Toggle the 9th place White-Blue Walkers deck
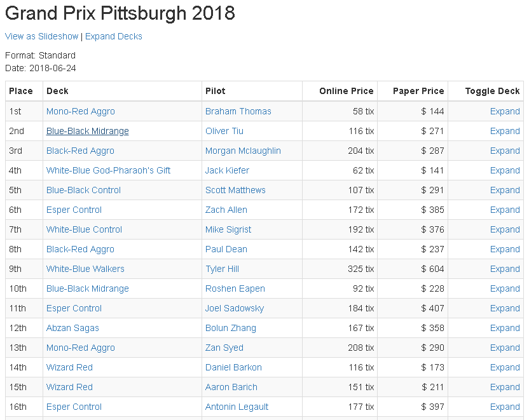Image resolution: width=529 pixels, height=420 pixels. tap(505, 269)
